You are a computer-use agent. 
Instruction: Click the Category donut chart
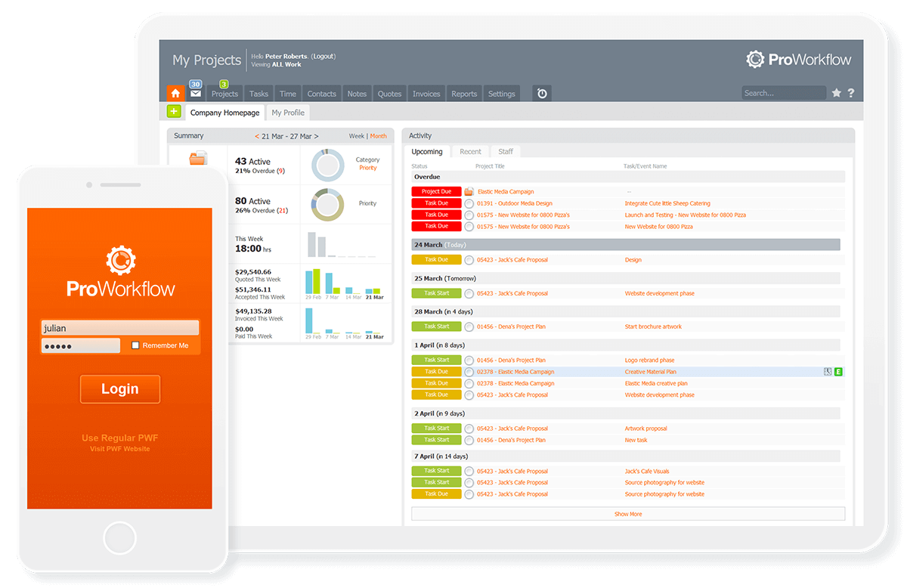click(x=328, y=164)
